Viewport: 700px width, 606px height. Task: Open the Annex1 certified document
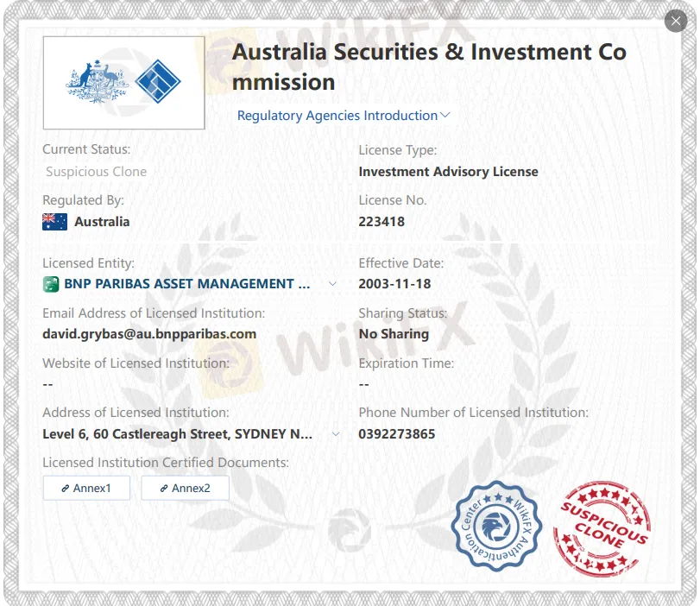[86, 488]
